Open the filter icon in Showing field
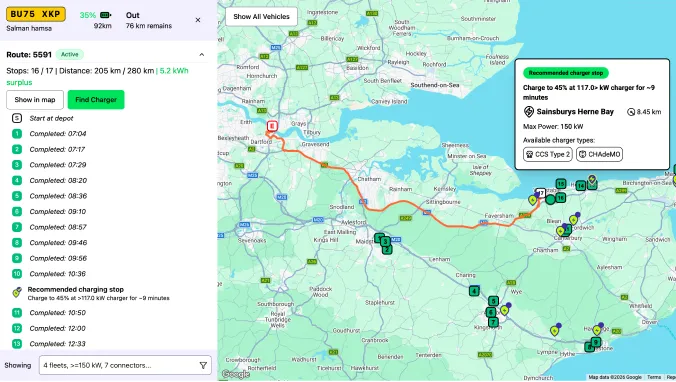Image resolution: width=676 pixels, height=382 pixels. (x=203, y=365)
